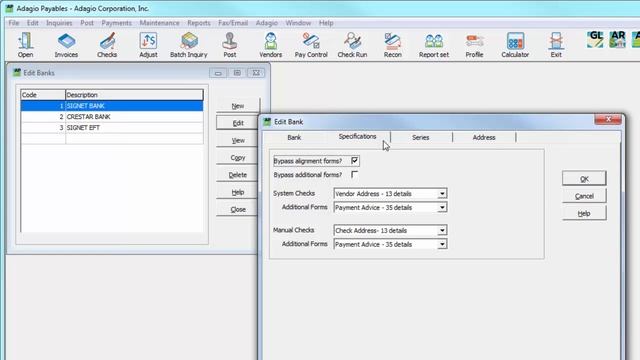Open the Reports menu
Image resolution: width=640 pixels, height=360 pixels.
point(199,23)
